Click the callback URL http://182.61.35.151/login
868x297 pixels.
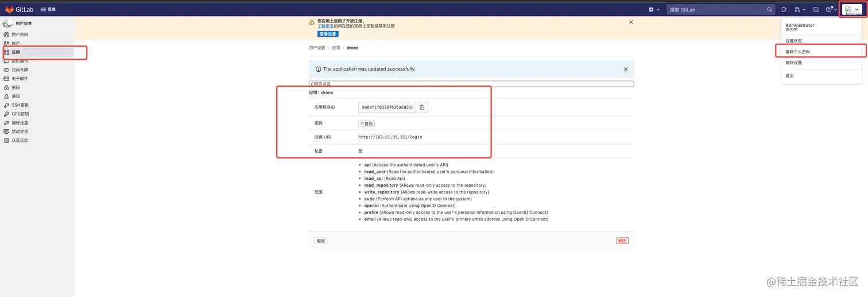pos(390,137)
